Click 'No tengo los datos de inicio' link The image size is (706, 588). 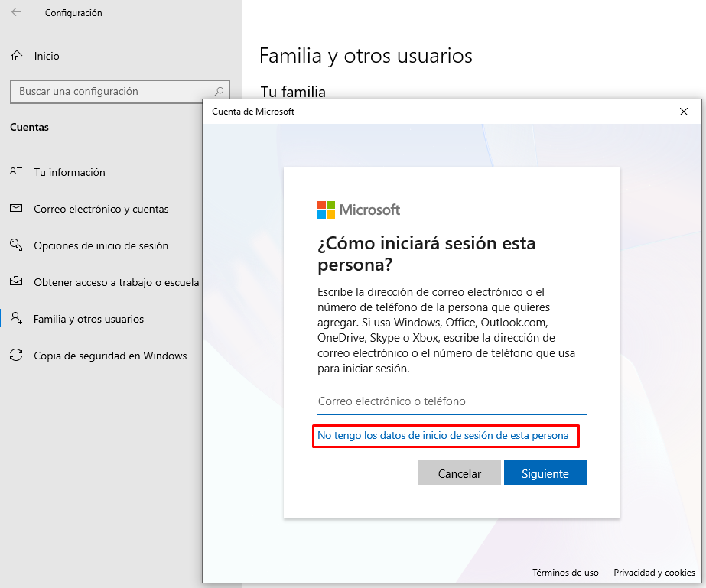tap(443, 436)
